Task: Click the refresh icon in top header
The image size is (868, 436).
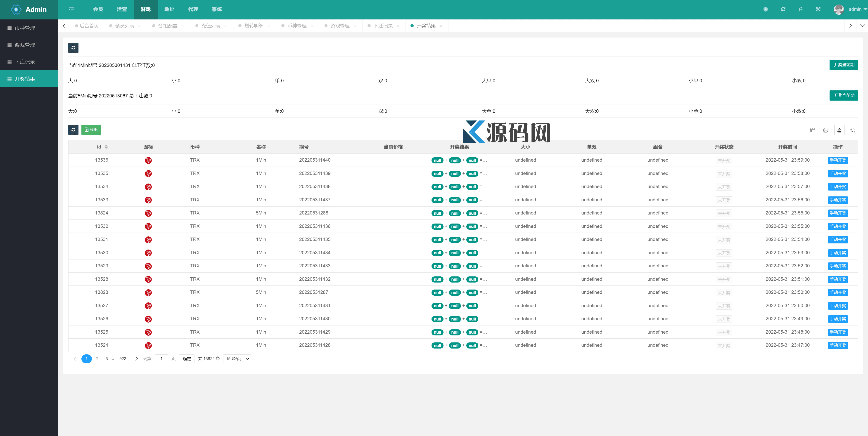Action: coord(783,9)
